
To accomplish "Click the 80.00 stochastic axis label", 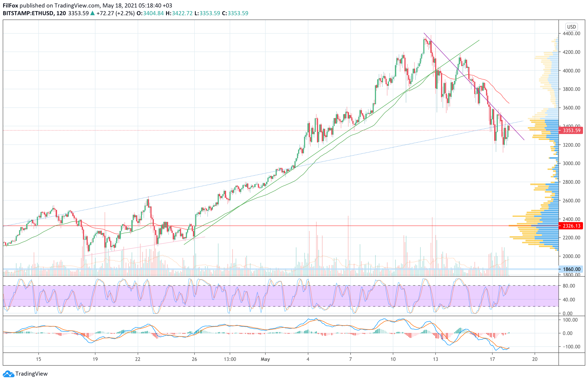I will (x=569, y=286).
